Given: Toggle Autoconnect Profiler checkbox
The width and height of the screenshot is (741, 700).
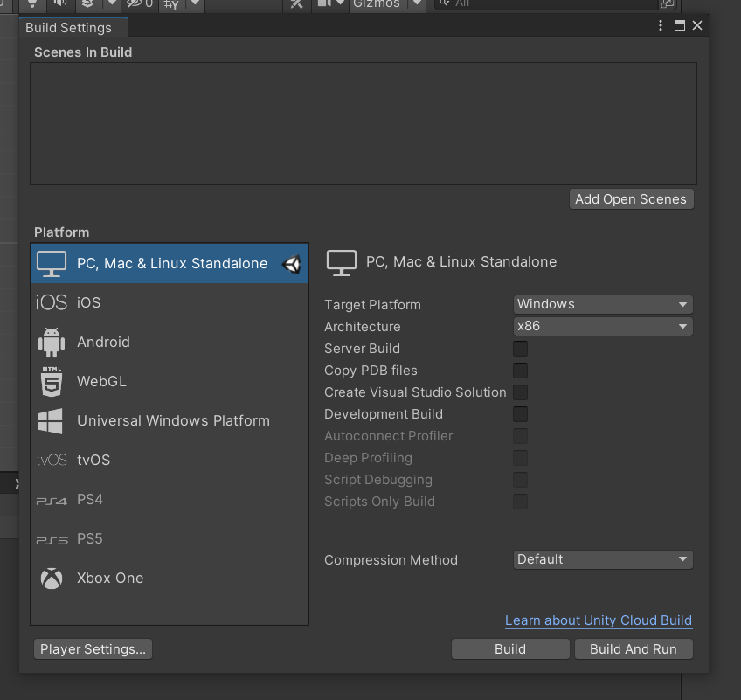Looking at the screenshot, I should click(520, 436).
